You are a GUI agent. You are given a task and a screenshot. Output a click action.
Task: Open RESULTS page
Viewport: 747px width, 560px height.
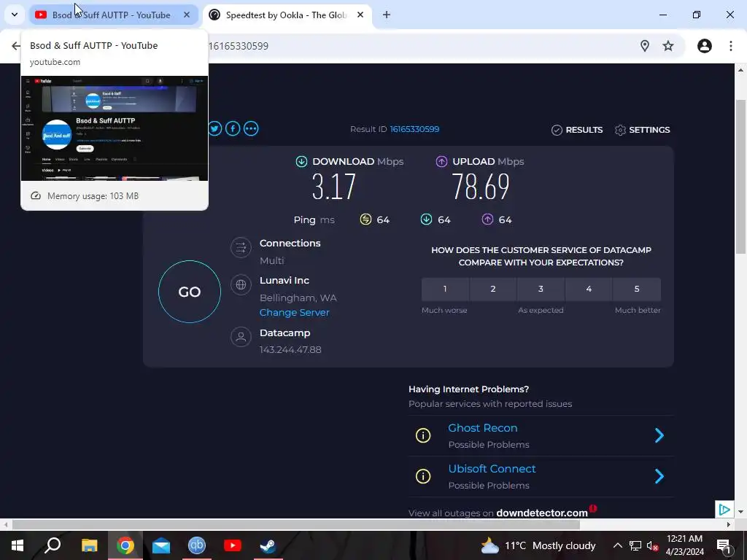[x=577, y=130]
